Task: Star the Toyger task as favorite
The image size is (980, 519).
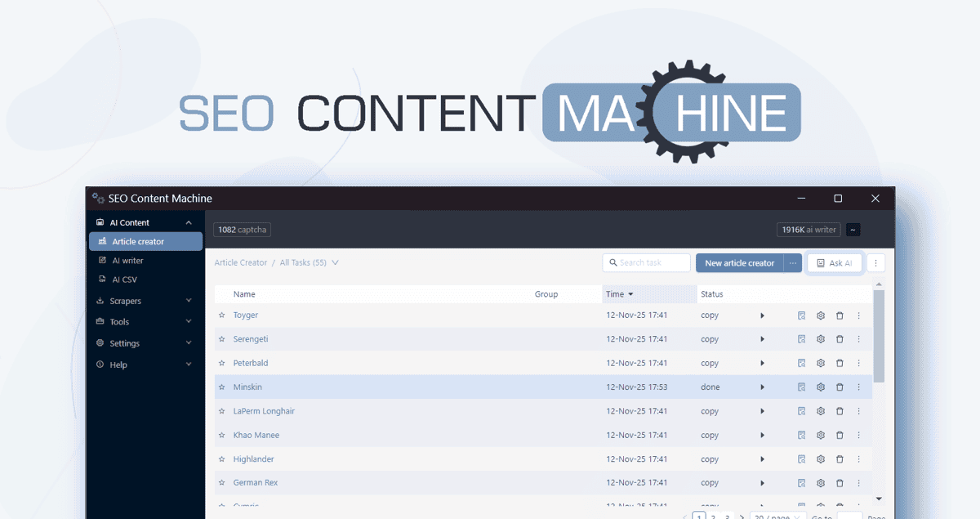Action: tap(221, 315)
